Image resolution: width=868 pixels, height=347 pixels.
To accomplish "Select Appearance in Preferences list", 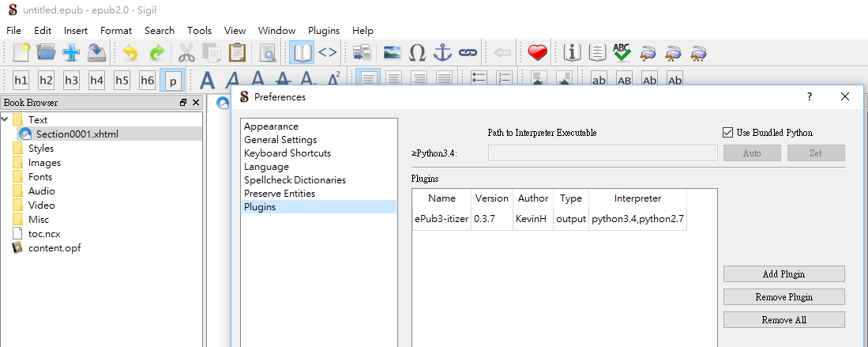I will [319, 126].
